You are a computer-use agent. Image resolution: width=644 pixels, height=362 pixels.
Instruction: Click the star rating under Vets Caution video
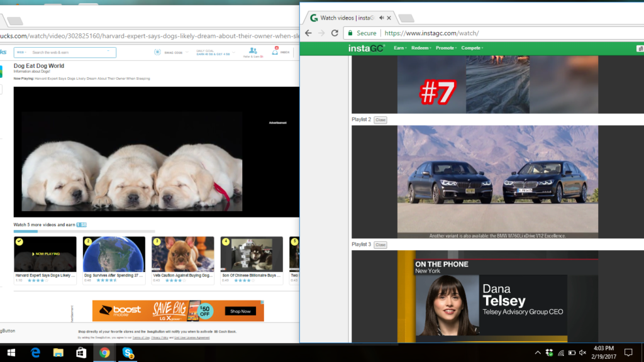click(x=176, y=281)
